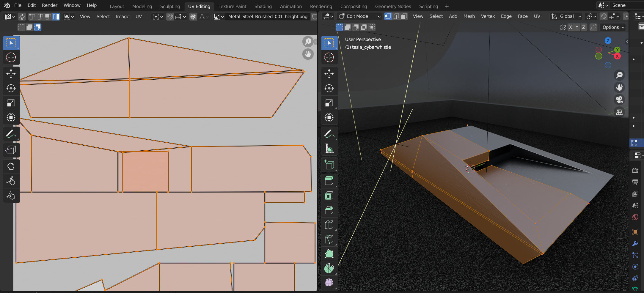
Task: Toggle snapping magnet in 3D viewport header
Action: tap(603, 16)
